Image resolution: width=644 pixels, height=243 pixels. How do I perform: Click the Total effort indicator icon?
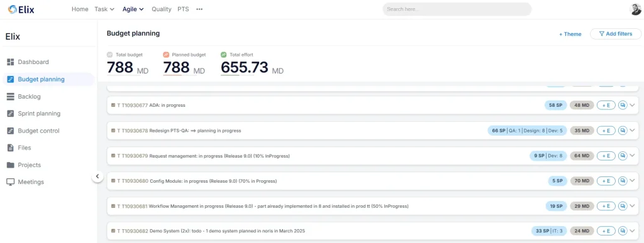pyautogui.click(x=224, y=55)
